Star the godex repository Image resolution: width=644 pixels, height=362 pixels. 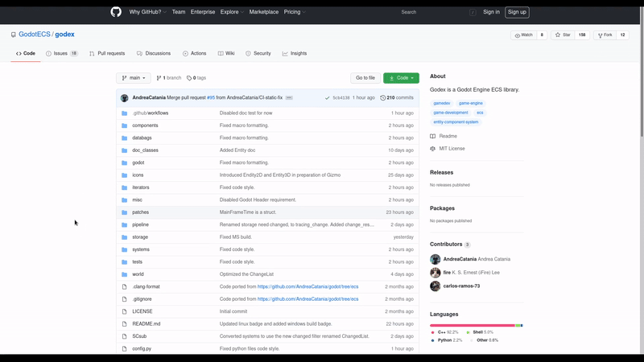coord(563,35)
